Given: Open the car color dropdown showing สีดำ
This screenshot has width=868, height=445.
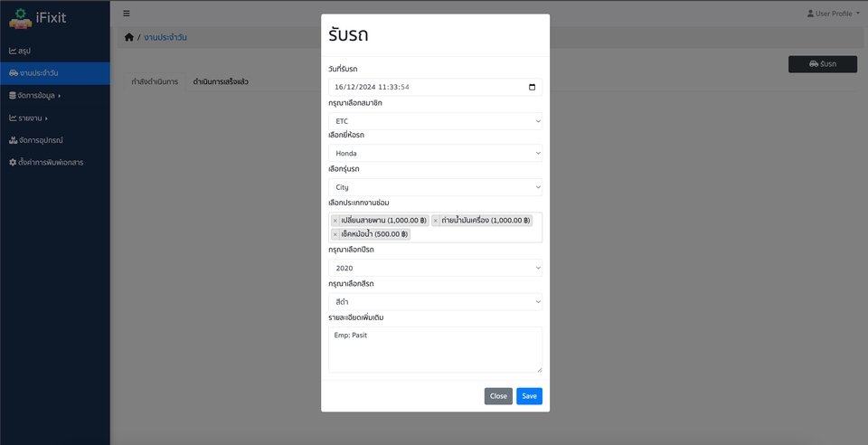Looking at the screenshot, I should point(435,301).
